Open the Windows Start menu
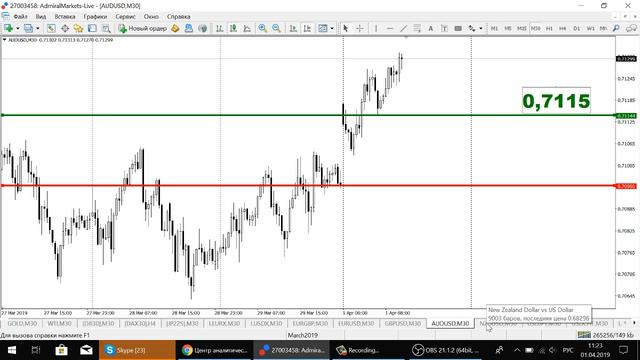The width and height of the screenshot is (640, 360). (12, 350)
